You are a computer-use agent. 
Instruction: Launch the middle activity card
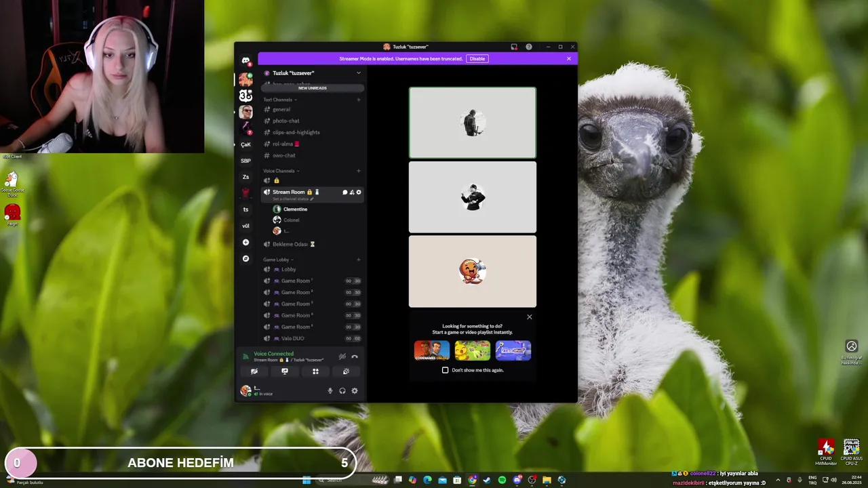pos(473,350)
